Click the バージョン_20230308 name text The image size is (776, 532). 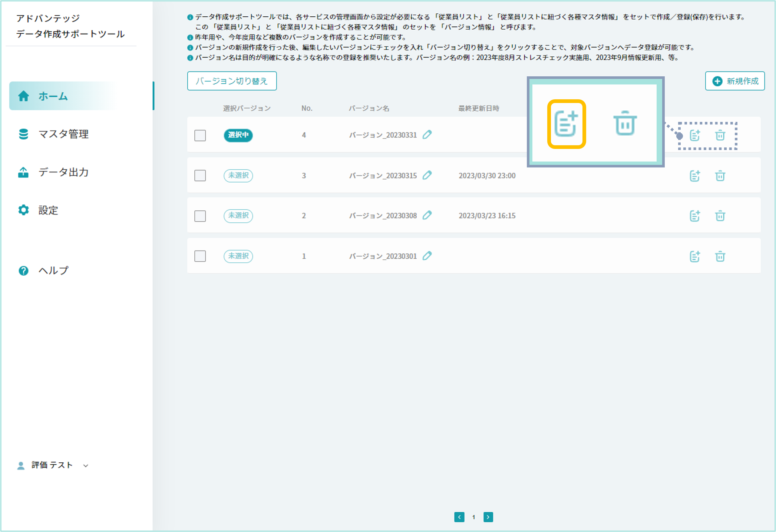coord(383,216)
